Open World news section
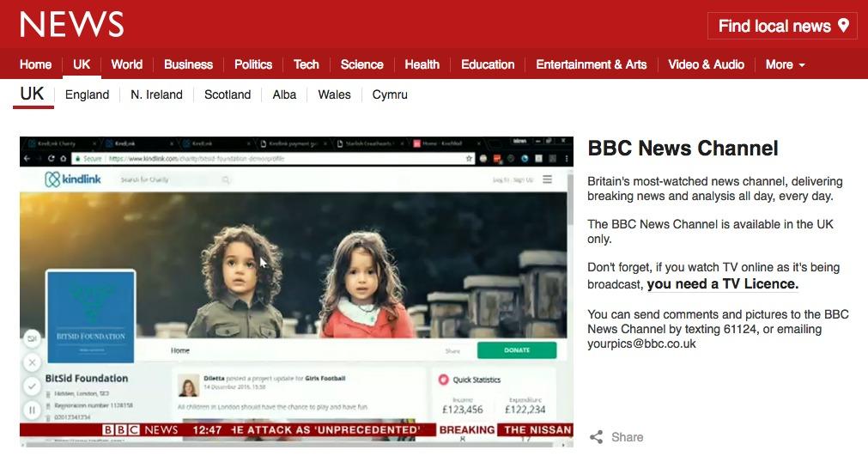The image size is (868, 462). [127, 64]
